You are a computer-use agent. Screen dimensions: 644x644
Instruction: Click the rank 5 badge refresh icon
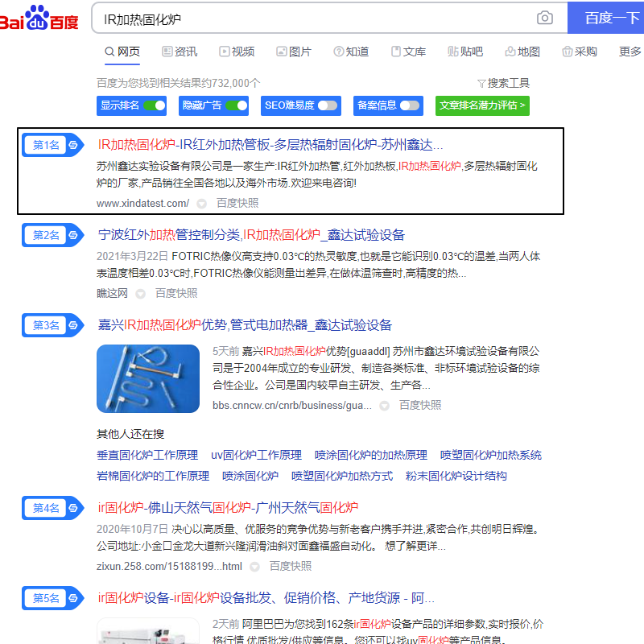pos(73,598)
